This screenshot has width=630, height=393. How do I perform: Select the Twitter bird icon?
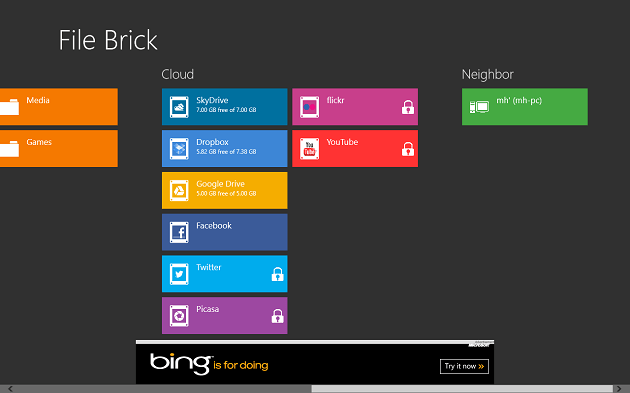(x=179, y=274)
